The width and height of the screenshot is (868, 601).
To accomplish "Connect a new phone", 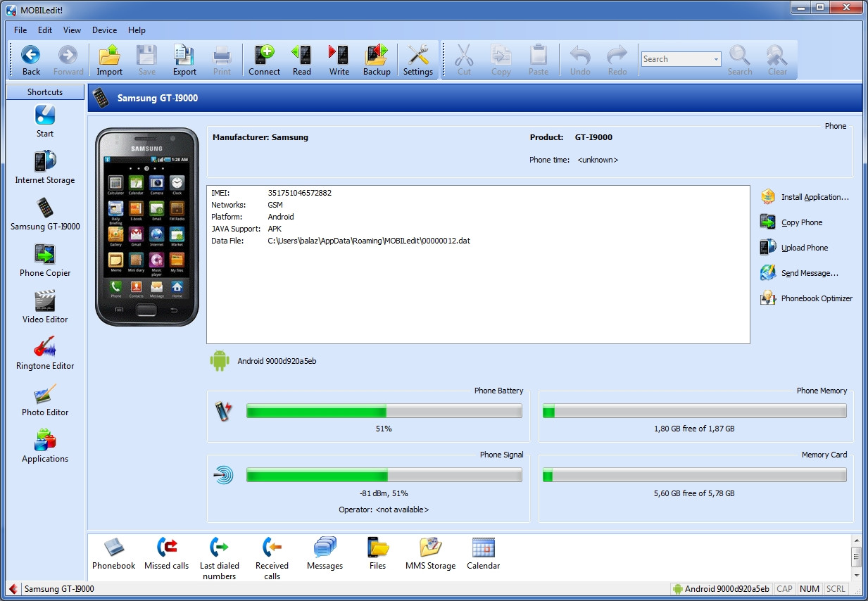I will pyautogui.click(x=265, y=60).
